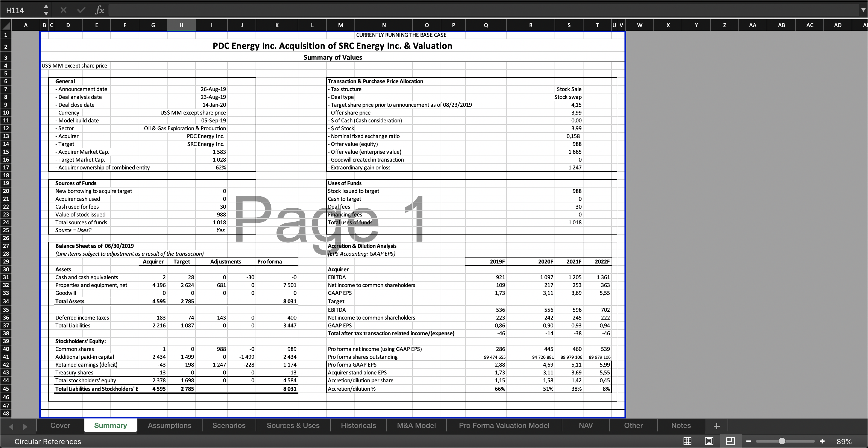This screenshot has height=448, width=868.
Task: Select row 24 header
Action: pyautogui.click(x=6, y=222)
